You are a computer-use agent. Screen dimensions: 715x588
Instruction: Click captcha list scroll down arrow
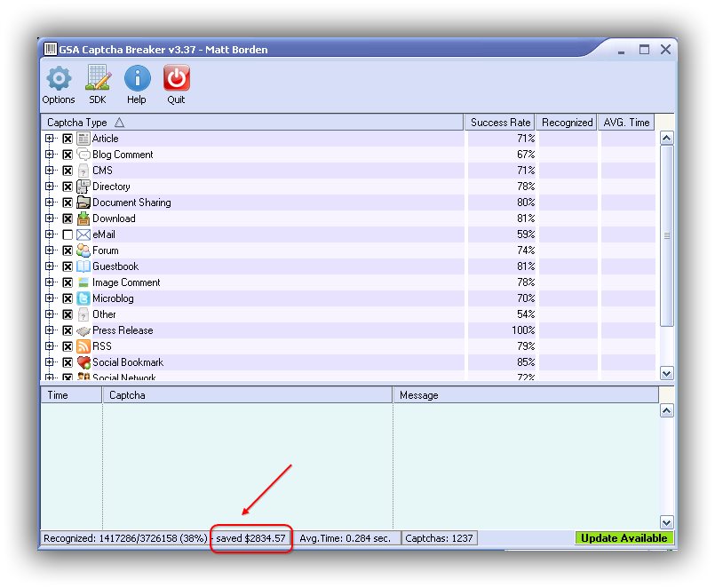(667, 374)
